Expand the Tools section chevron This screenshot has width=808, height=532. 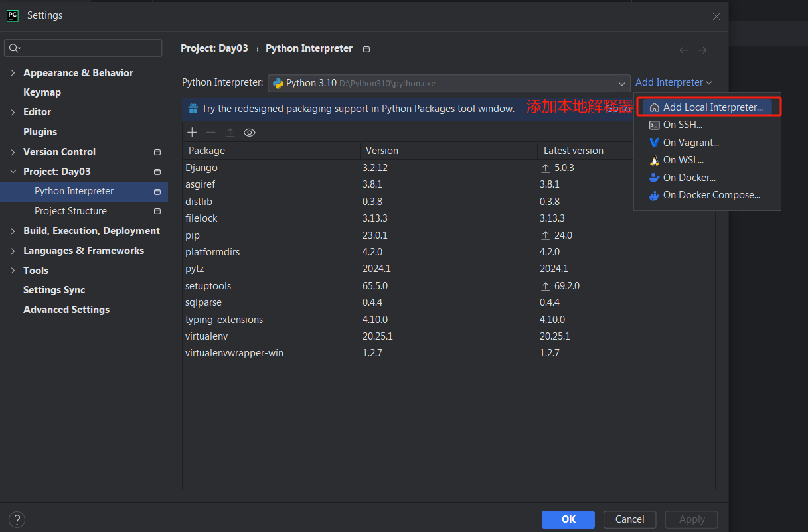[13, 271]
